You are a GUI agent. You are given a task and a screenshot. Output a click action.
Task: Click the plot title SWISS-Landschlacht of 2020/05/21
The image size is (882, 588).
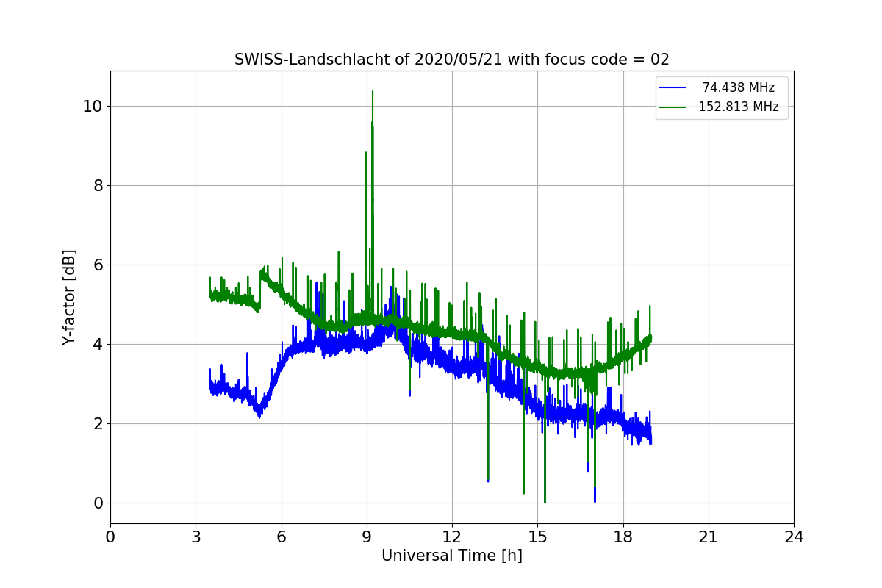point(451,60)
